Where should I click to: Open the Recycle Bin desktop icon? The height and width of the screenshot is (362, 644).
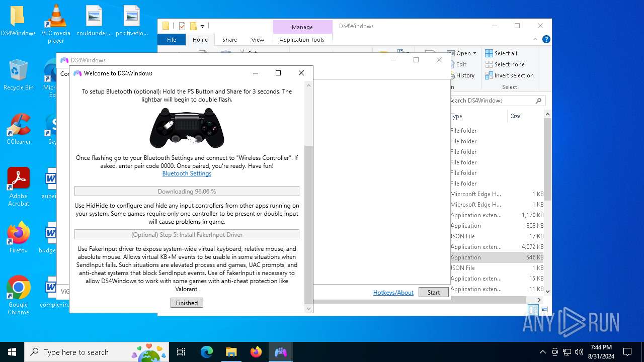point(19,75)
